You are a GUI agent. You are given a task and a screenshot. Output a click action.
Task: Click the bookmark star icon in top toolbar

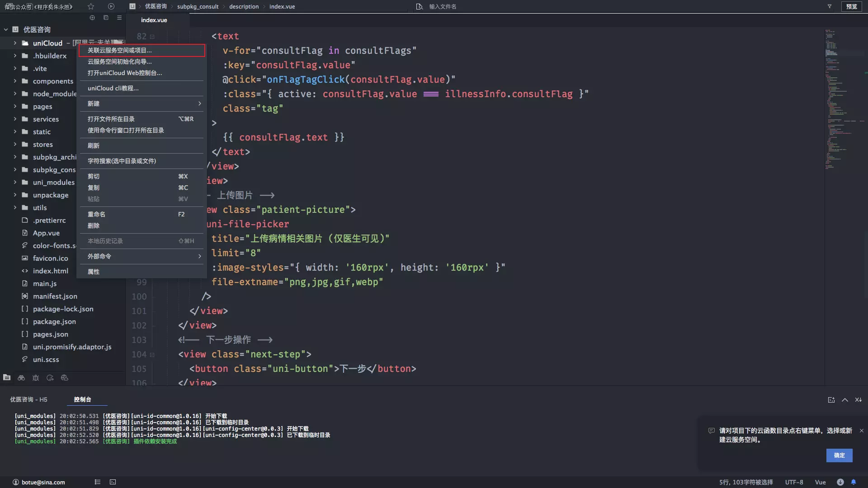pyautogui.click(x=91, y=6)
